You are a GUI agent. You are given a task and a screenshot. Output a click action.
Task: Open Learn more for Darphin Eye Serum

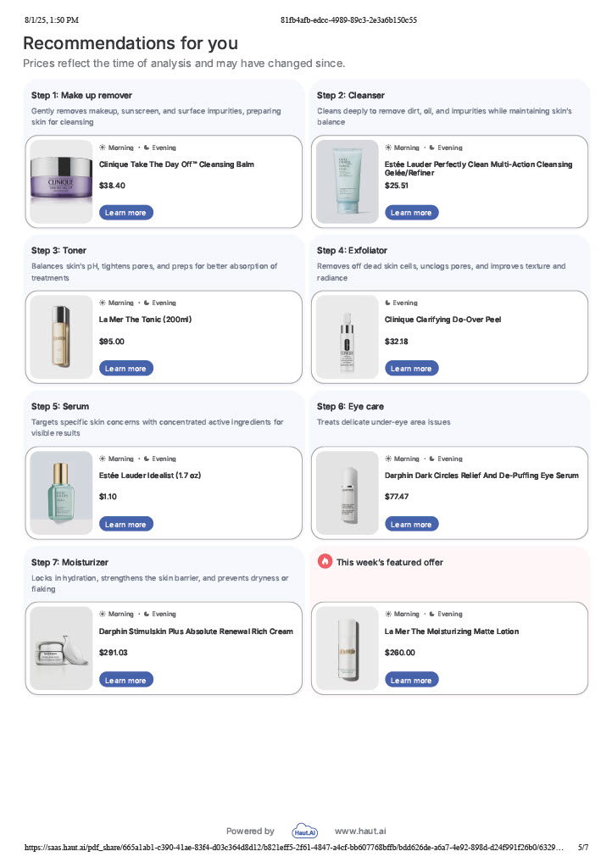click(411, 525)
